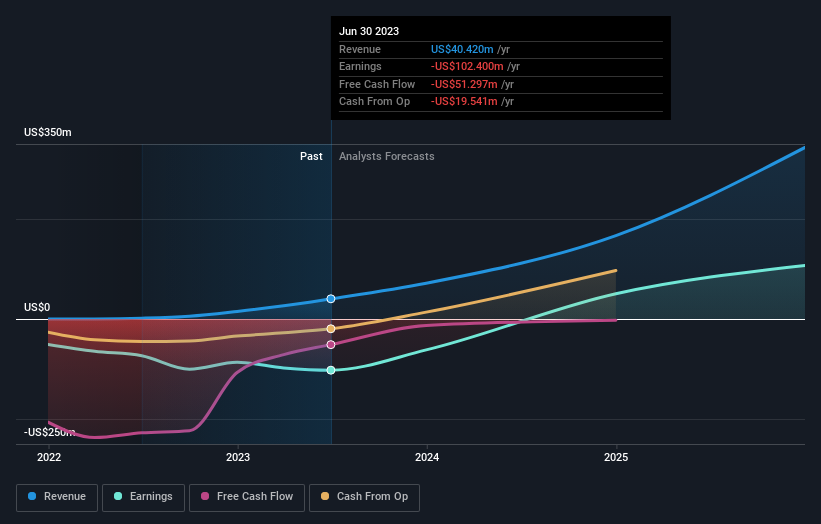This screenshot has height=524, width=821.
Task: Toggle the Free Cash Flow legend button
Action: click(x=247, y=497)
